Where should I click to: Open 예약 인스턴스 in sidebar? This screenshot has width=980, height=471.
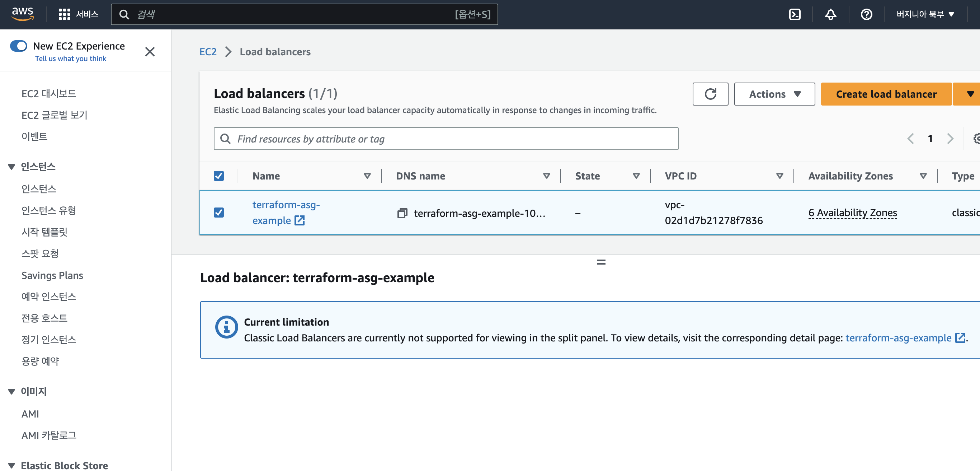coord(49,297)
